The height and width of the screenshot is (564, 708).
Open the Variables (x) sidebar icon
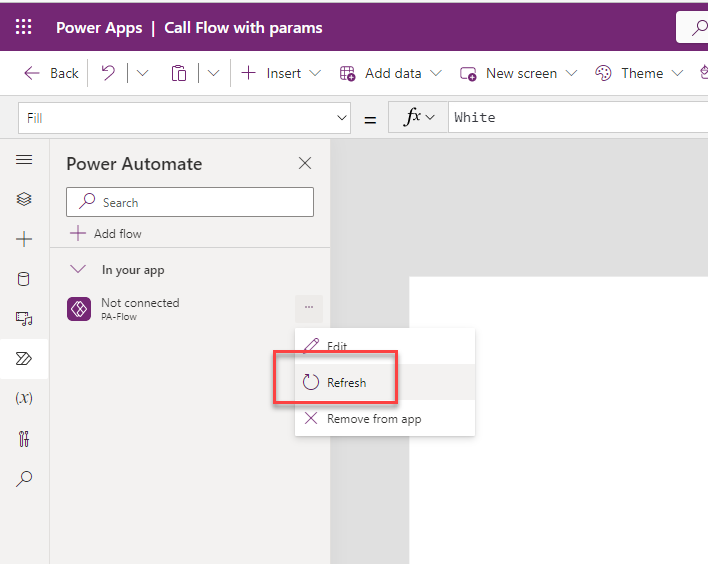[x=24, y=398]
